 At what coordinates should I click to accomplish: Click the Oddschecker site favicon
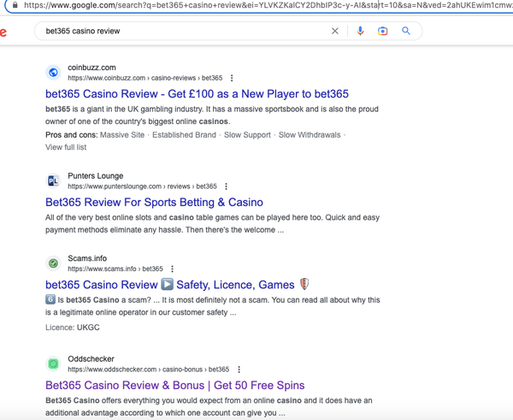[53, 364]
